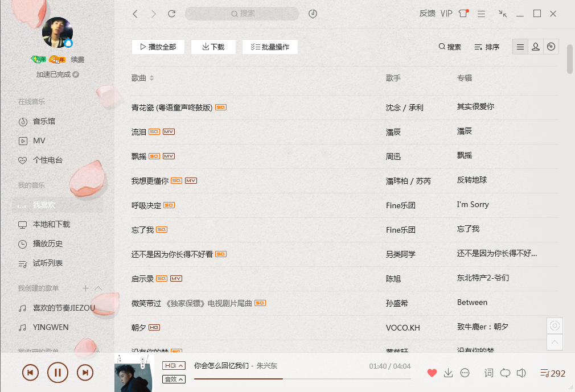Expand the HQ quality dropdown

pos(174,366)
